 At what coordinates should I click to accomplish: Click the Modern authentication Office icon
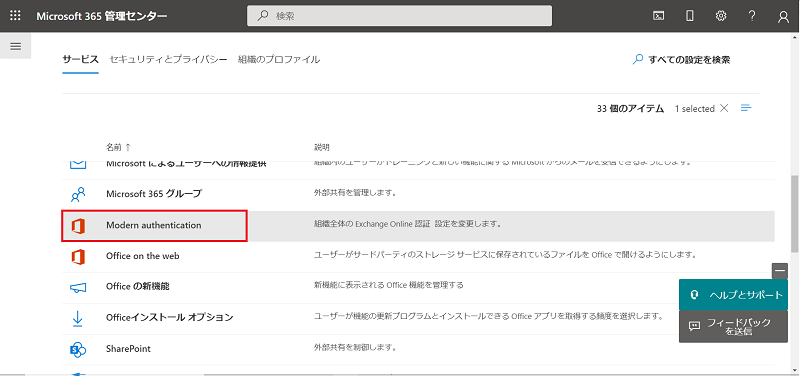coord(78,225)
